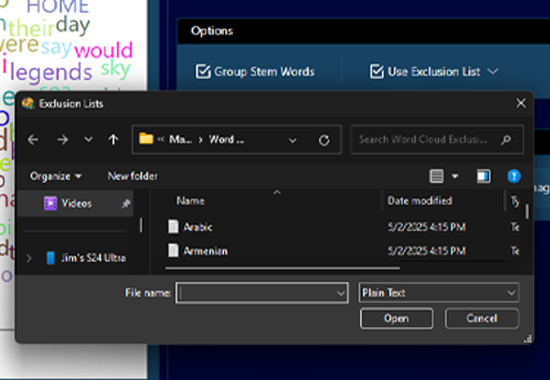Click Armenian's date modified cell
The width and height of the screenshot is (550, 380).
[427, 251]
